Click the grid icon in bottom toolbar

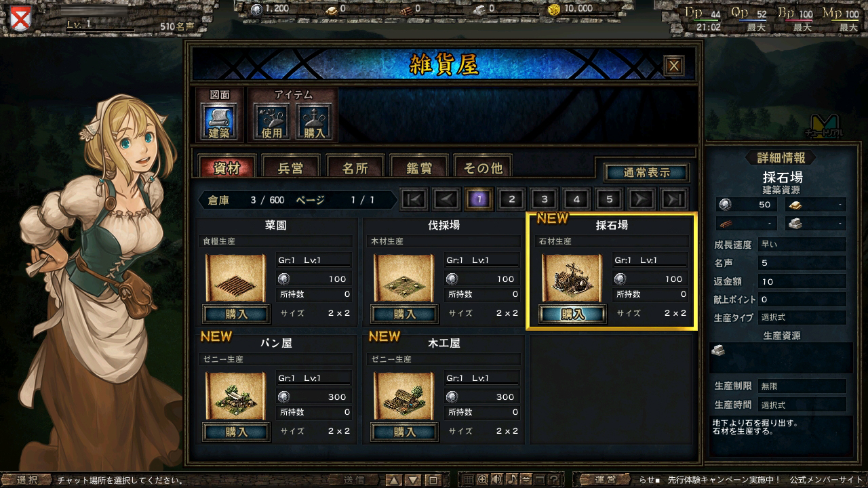click(468, 480)
